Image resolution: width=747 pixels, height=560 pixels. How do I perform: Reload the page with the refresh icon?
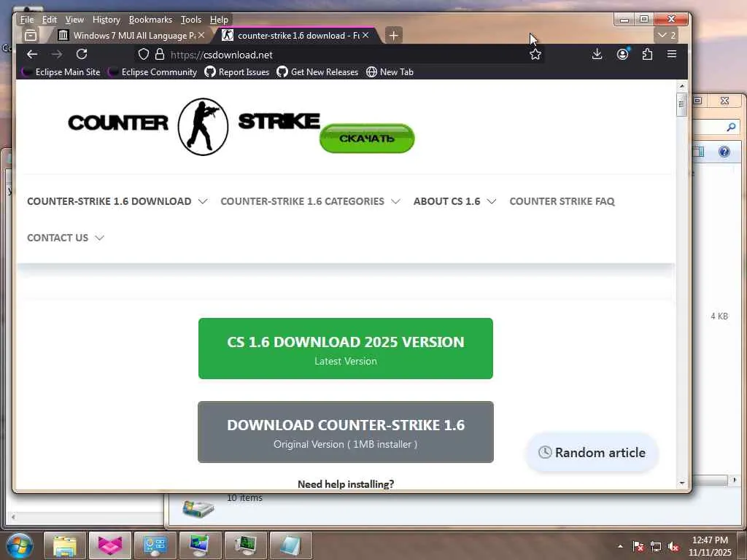point(82,54)
